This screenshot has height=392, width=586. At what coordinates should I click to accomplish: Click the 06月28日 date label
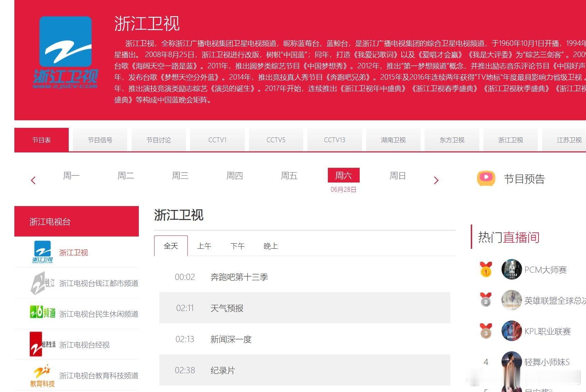pos(344,189)
